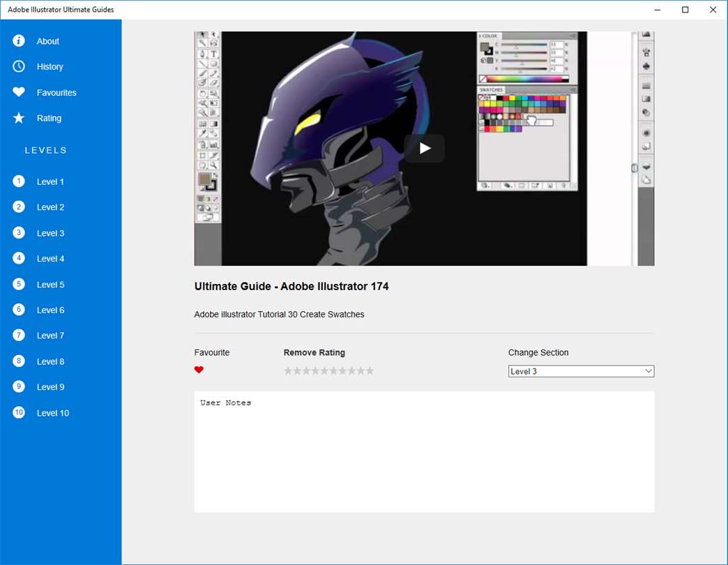Open the Change Section dropdown
Screen dimensions: 728x565
(x=581, y=371)
